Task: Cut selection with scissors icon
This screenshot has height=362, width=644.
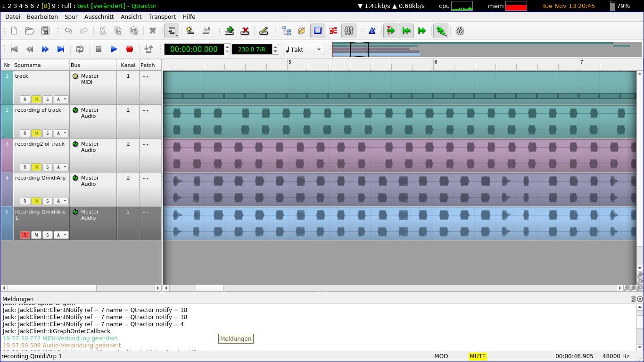Action: click(103, 31)
